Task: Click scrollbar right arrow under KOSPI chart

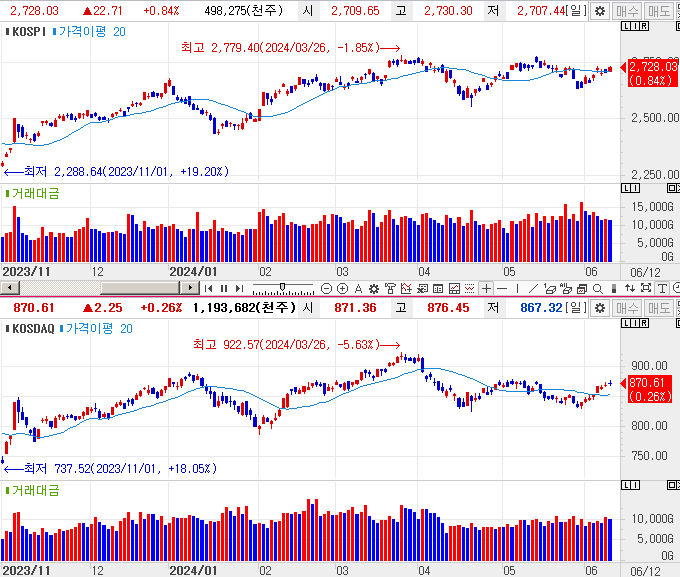Action: pyautogui.click(x=190, y=288)
